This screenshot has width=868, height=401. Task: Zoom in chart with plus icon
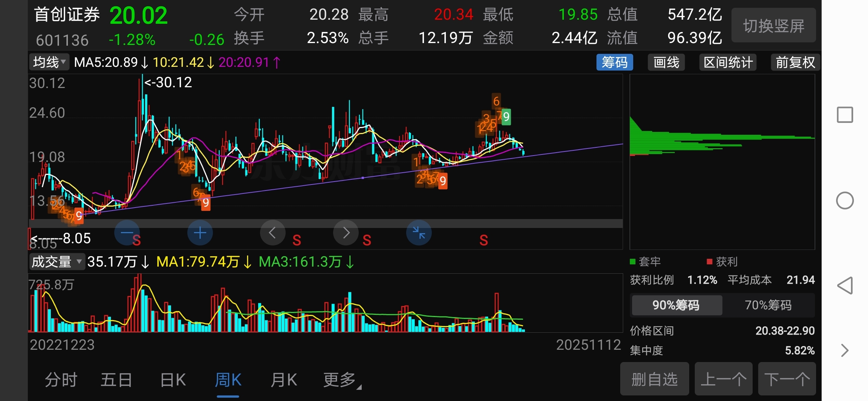coord(200,233)
